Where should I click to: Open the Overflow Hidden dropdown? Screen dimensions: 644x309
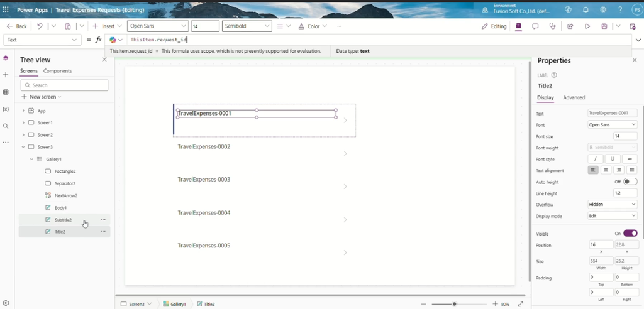613,204
